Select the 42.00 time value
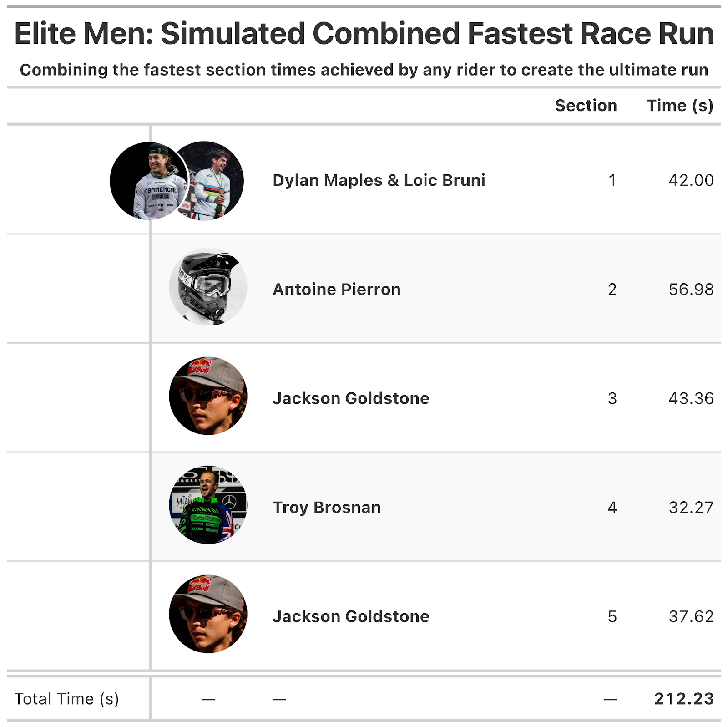Screen dimensions: 728x727 (691, 180)
